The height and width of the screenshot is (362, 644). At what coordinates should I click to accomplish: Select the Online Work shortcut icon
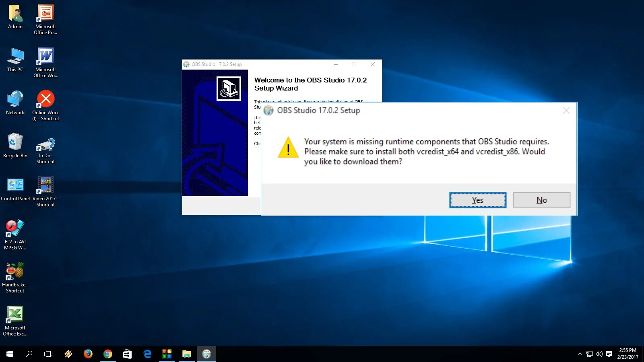(45, 106)
